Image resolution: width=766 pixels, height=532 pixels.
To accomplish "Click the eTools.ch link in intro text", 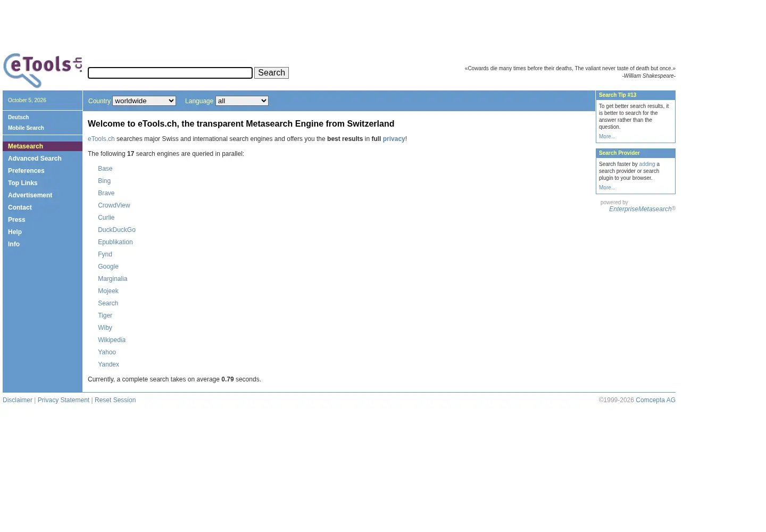I will 101,139.
